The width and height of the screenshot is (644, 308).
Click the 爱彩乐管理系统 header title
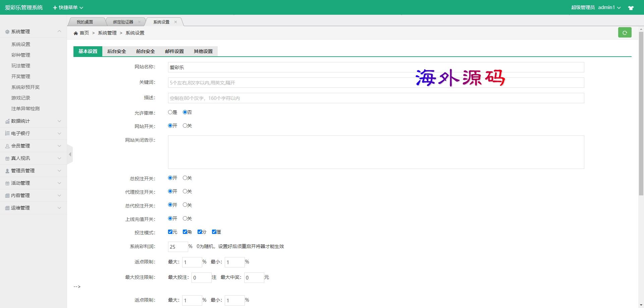[24, 7]
